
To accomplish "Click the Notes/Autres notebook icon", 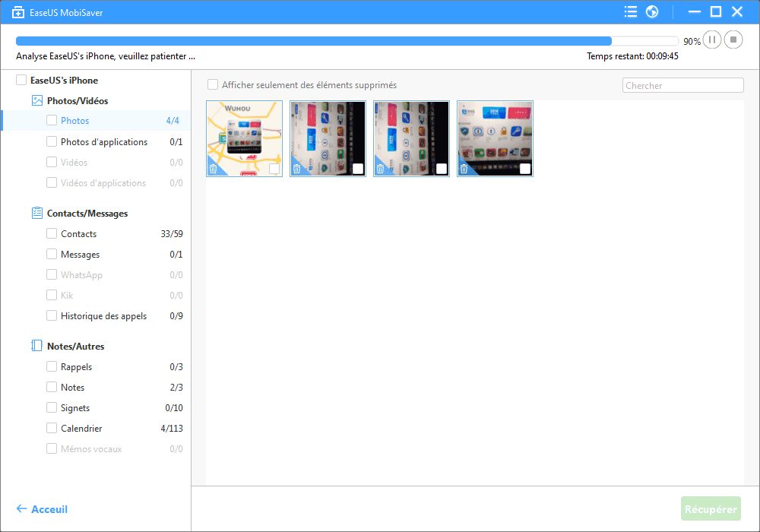I will point(37,346).
